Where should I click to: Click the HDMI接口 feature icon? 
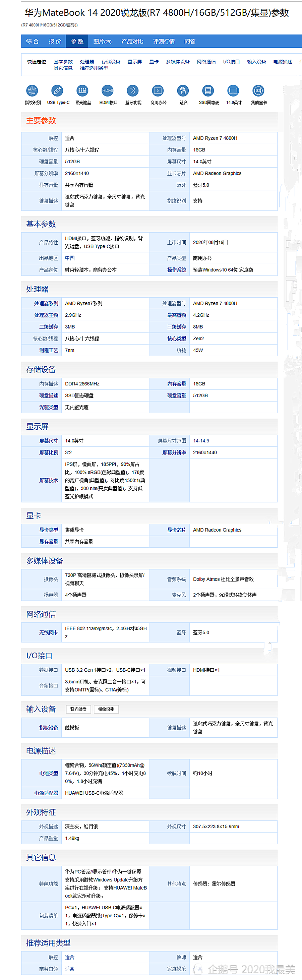pos(108,90)
